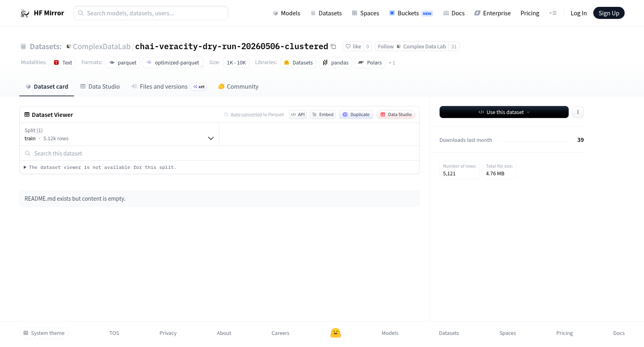Image resolution: width=644 pixels, height=347 pixels.
Task: Expand the train split dropdown
Action: tap(120, 134)
